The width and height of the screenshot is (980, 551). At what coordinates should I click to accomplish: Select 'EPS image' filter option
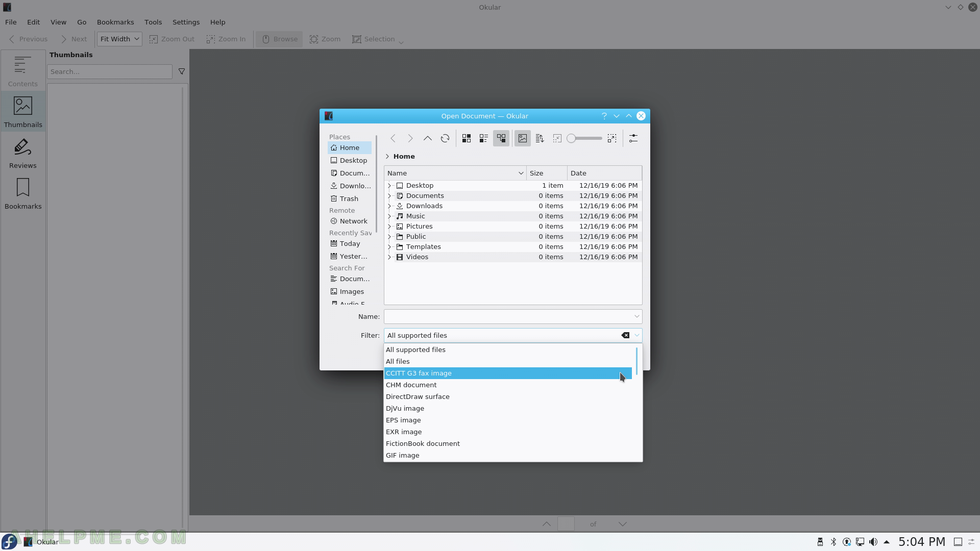tap(508, 420)
